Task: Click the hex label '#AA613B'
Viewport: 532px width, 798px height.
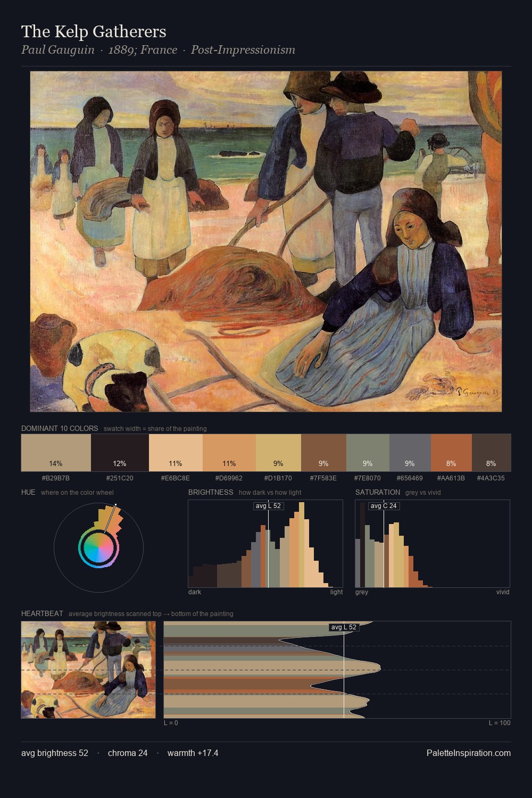Action: (x=451, y=478)
